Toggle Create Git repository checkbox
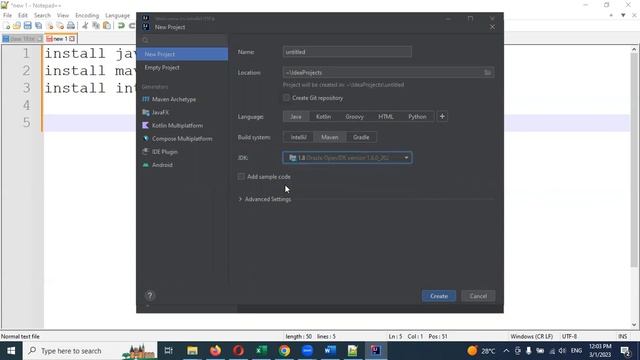 (286, 98)
